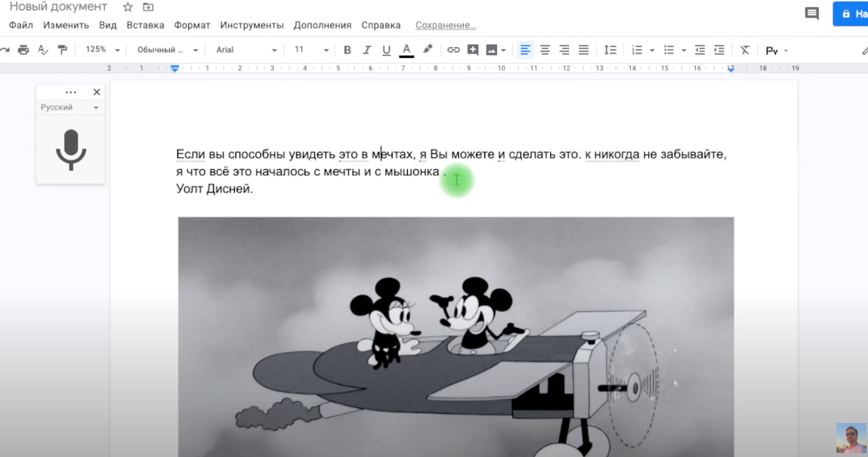The height and width of the screenshot is (457, 868).
Task: Expand the insert image dropdown arrow
Action: click(503, 51)
